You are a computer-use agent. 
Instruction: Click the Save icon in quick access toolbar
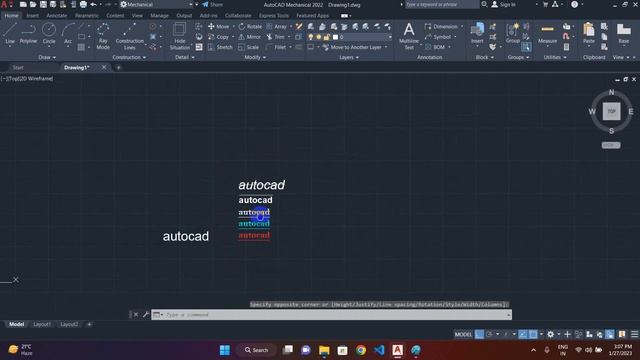click(x=43, y=4)
